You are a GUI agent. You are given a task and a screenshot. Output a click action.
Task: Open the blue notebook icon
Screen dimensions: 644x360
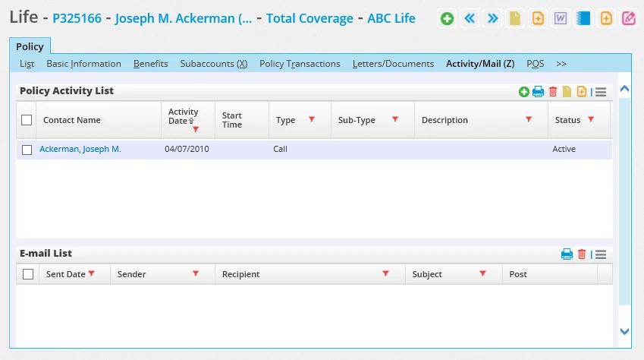tap(583, 19)
